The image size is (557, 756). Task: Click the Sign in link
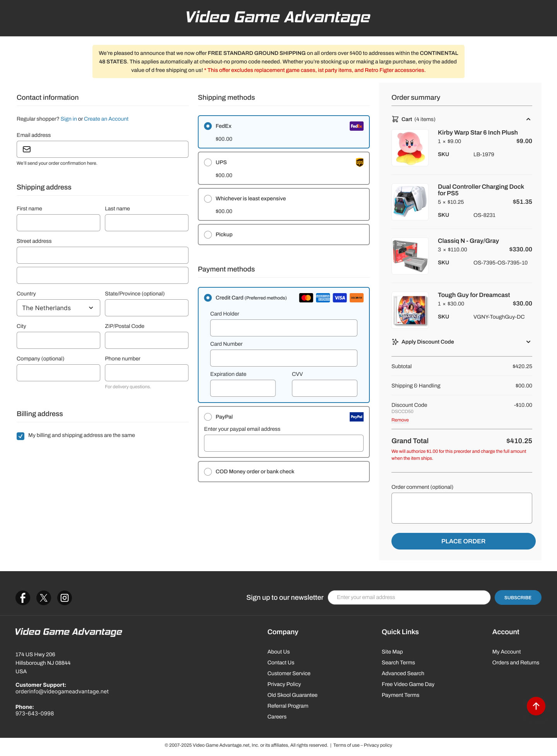68,119
